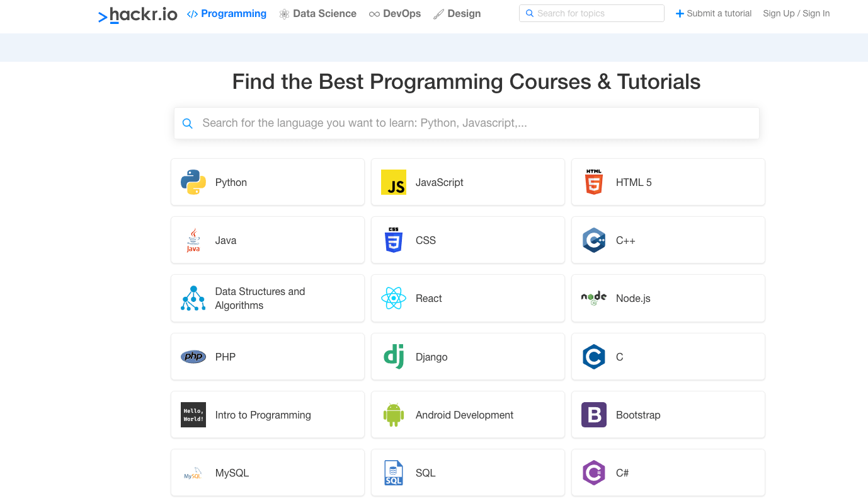Select the Bootstrap text label

[x=638, y=415]
